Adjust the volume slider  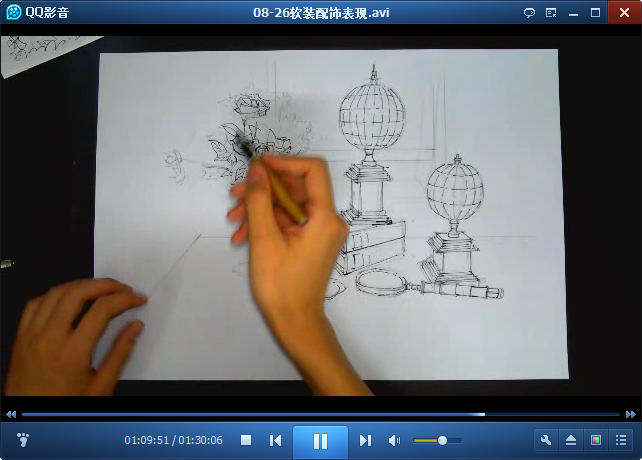coord(442,440)
